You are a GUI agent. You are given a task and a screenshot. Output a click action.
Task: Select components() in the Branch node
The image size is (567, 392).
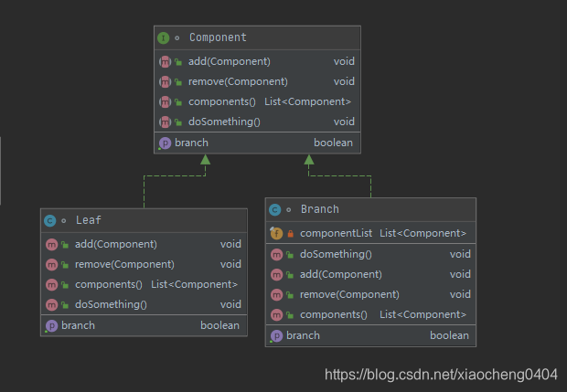coord(334,314)
